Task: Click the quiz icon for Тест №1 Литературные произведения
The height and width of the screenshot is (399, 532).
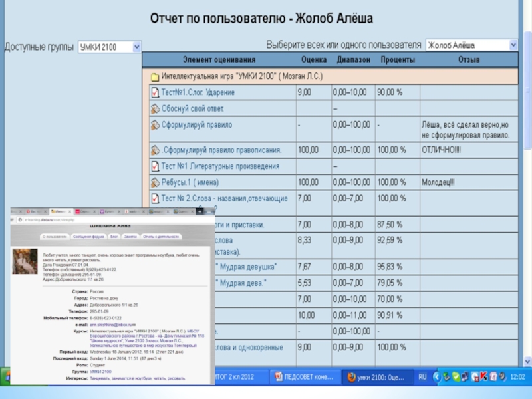Action: [x=154, y=166]
